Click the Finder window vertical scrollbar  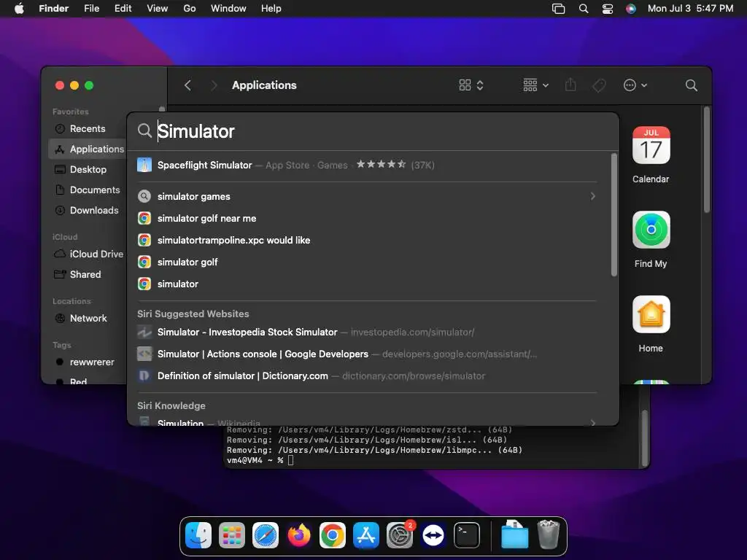[x=706, y=160]
